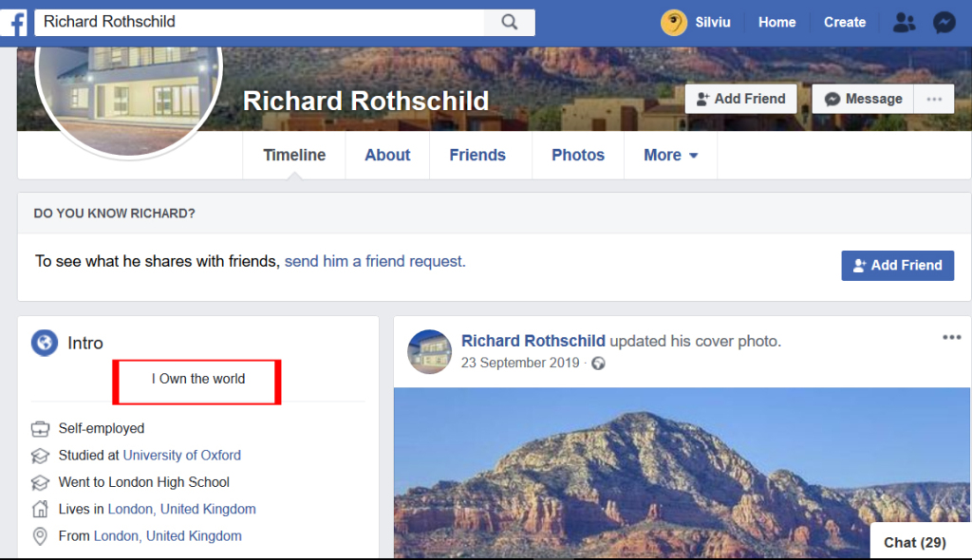Click the blue Add Friend button
The image size is (972, 560).
point(898,266)
